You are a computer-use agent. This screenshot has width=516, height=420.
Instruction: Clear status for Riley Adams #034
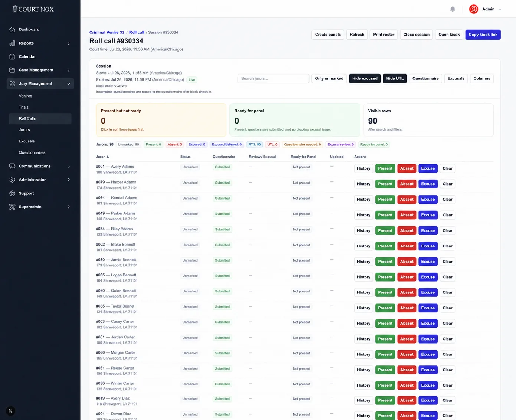(x=447, y=231)
